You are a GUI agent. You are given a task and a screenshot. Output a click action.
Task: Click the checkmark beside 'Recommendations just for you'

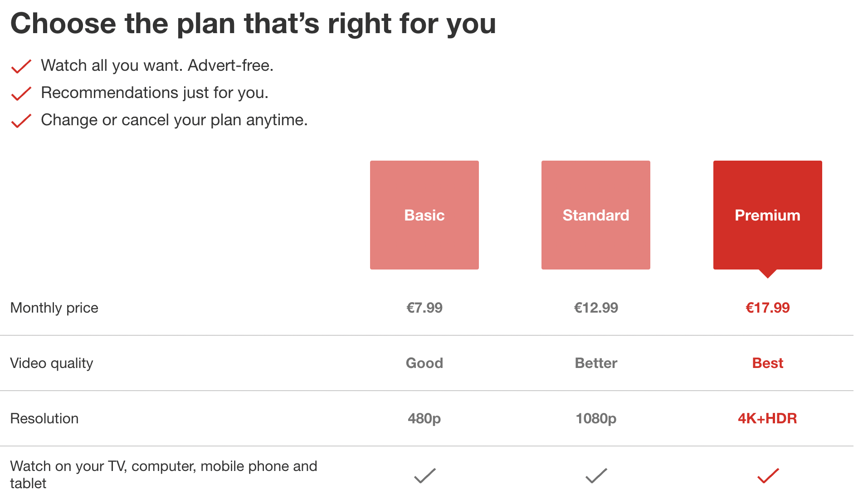[x=21, y=93]
